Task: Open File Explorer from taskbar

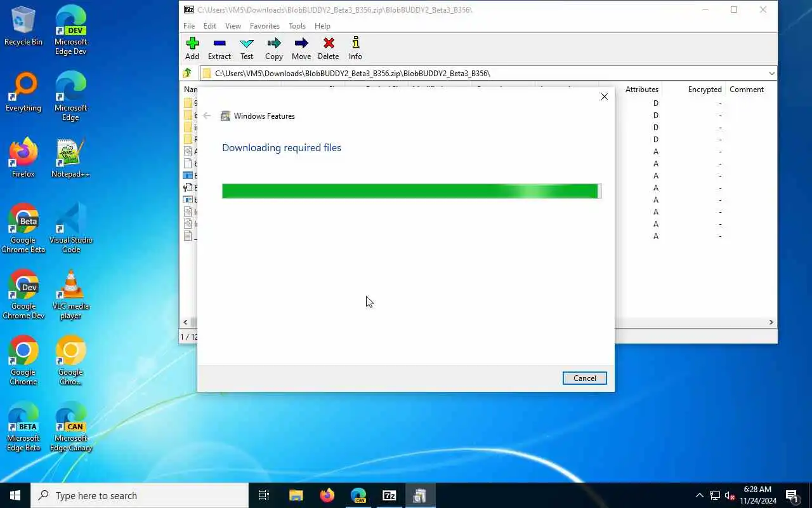Action: [296, 495]
